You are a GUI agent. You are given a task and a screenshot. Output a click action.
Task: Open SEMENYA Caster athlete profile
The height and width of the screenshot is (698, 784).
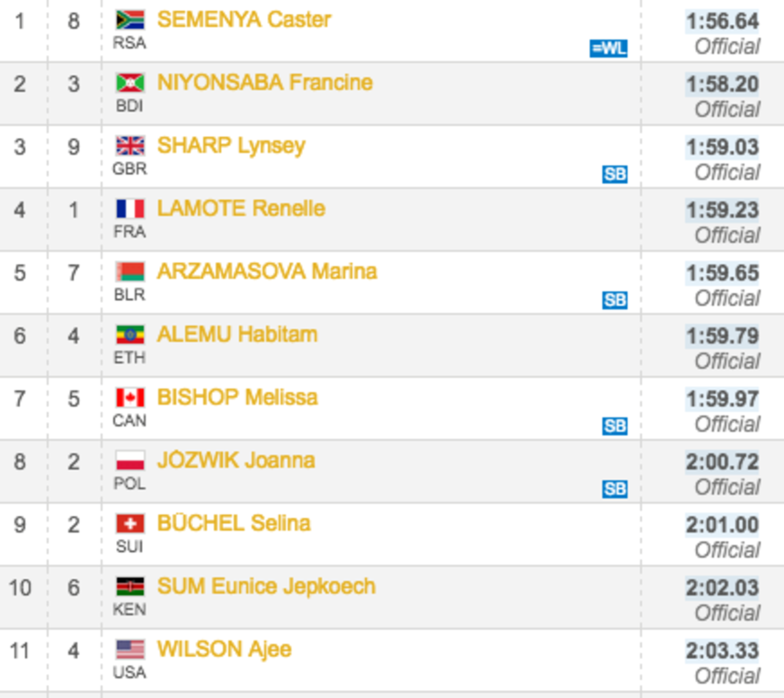[x=244, y=20]
